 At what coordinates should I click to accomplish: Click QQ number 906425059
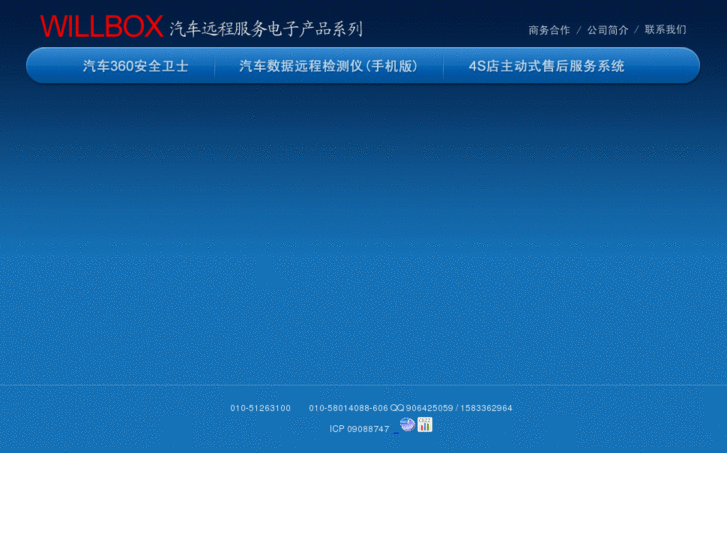429,408
